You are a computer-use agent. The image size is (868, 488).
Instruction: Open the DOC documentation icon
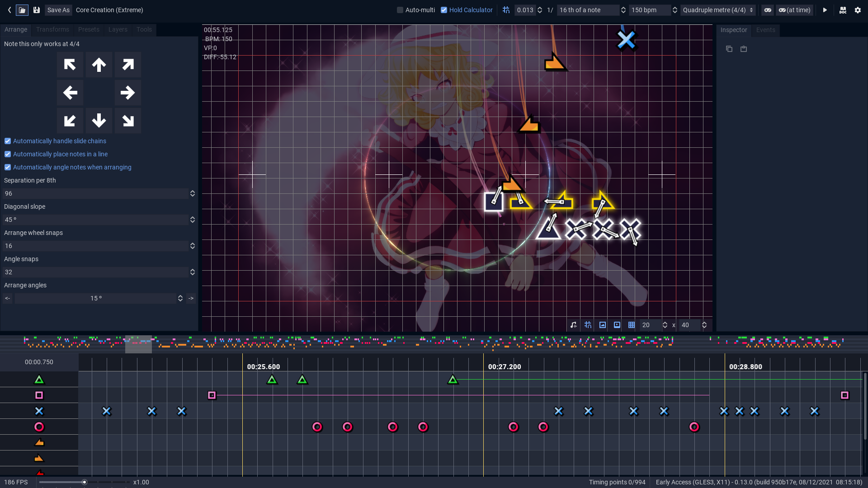(x=843, y=10)
